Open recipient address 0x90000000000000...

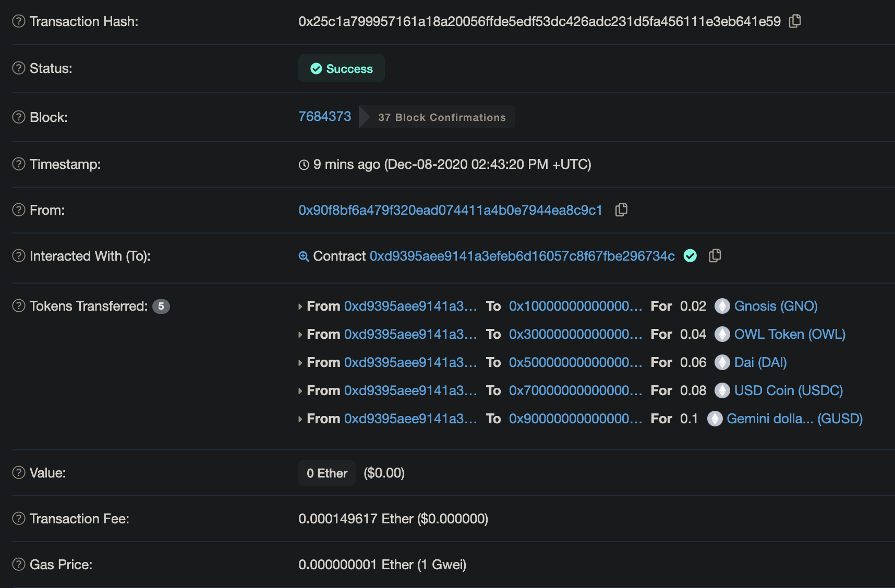click(x=576, y=419)
